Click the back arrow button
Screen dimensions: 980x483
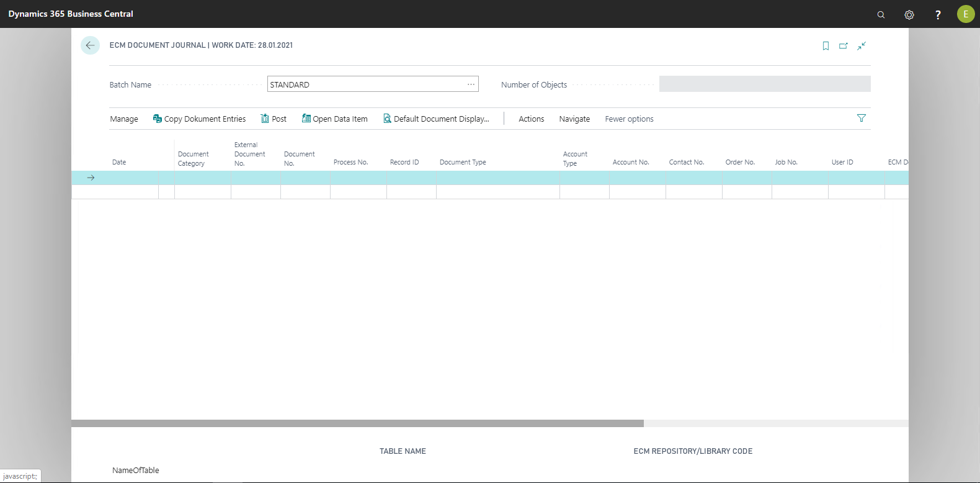[90, 45]
